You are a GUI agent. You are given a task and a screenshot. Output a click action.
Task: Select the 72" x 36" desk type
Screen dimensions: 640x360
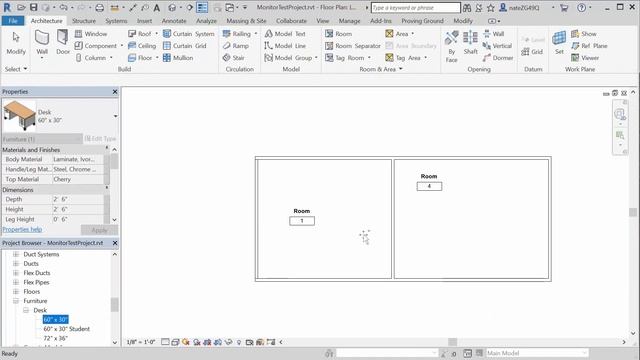(56, 338)
